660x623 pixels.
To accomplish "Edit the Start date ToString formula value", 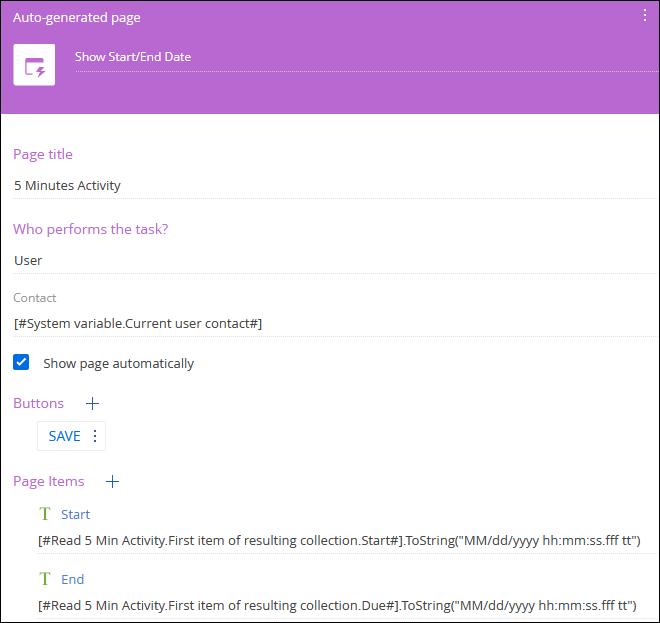I will (x=338, y=540).
